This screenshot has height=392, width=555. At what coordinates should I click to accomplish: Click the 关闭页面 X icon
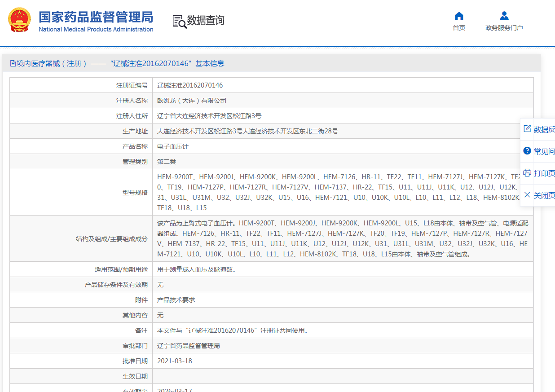click(527, 195)
